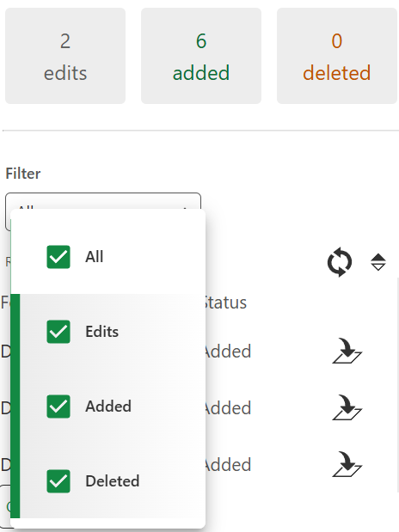399x532 pixels.
Task: Click go-to-feature icon in third Added row
Action: click(x=347, y=464)
